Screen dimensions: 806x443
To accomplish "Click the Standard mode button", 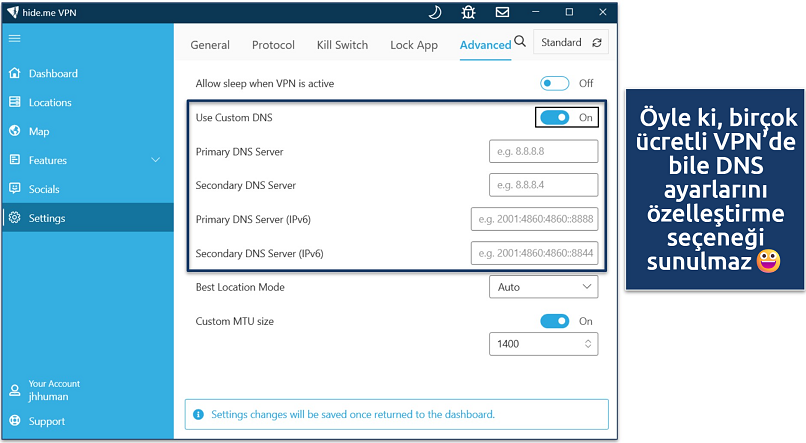I will coord(571,43).
